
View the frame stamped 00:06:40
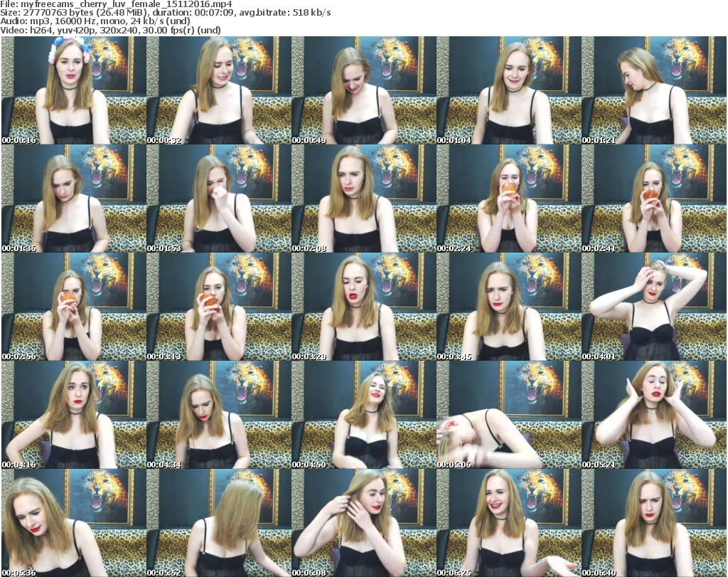click(654, 523)
